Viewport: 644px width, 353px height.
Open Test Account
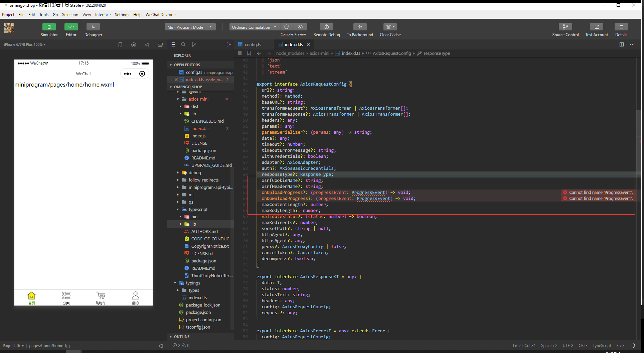click(597, 27)
